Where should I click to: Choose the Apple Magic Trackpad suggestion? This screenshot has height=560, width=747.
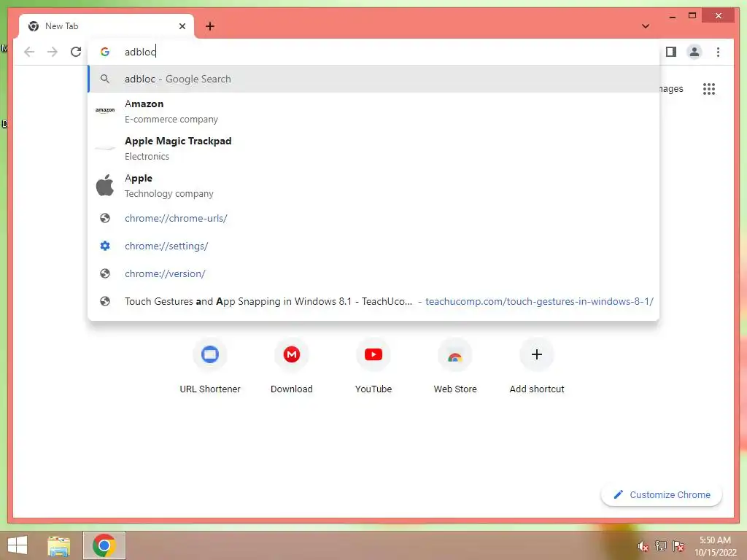pos(374,148)
